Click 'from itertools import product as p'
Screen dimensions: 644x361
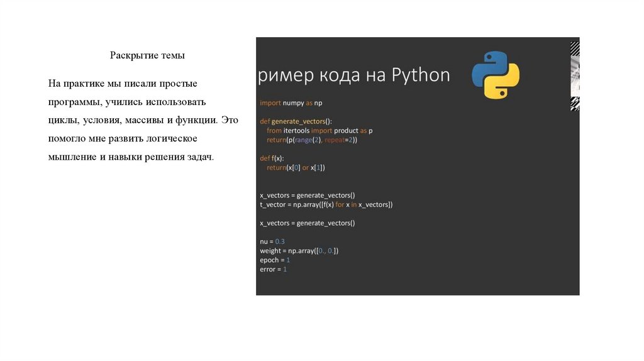(x=319, y=131)
